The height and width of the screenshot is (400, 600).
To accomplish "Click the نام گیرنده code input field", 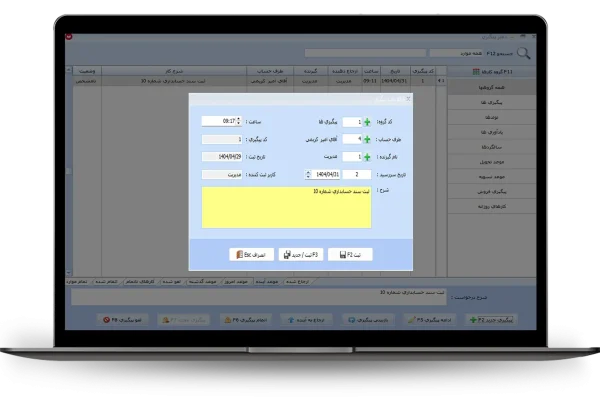I will tap(352, 157).
